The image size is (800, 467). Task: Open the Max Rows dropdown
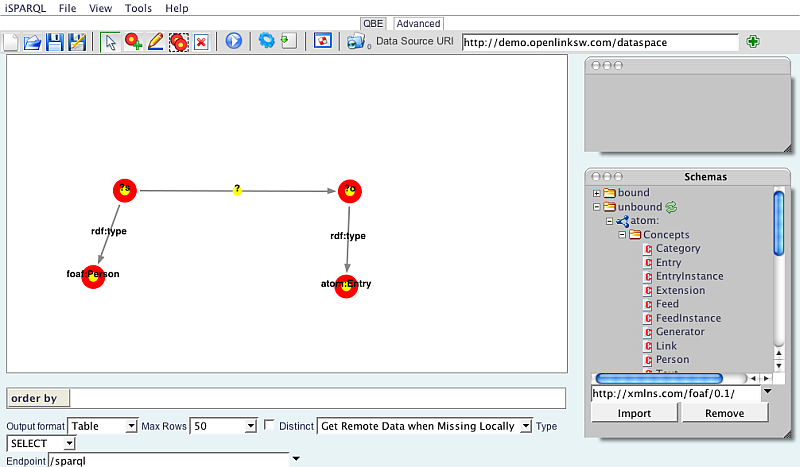tap(251, 426)
